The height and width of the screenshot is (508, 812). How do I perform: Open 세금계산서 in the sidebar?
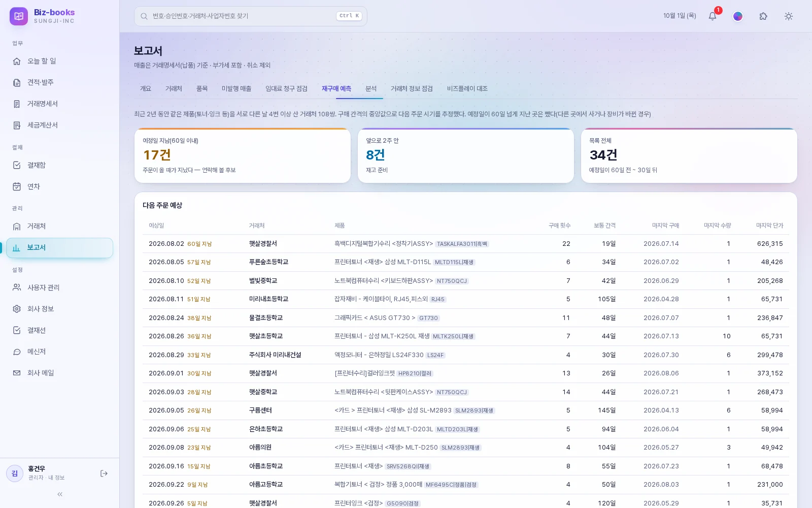pos(59,125)
